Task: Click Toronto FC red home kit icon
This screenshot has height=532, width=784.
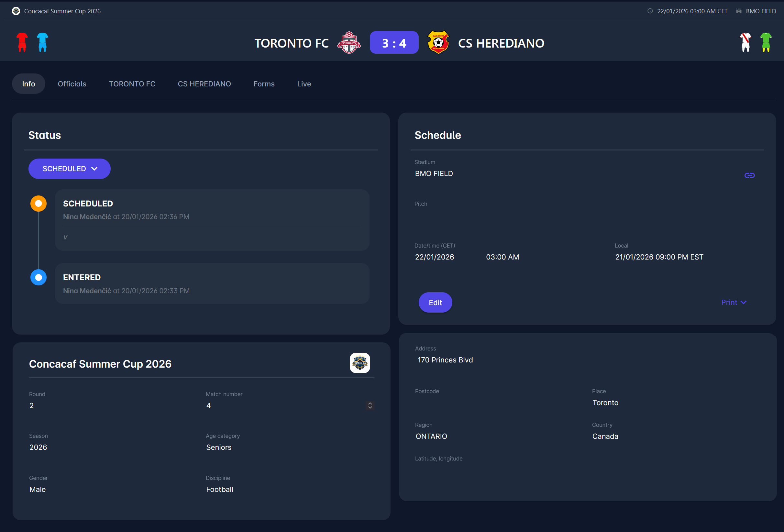Action: pyautogui.click(x=22, y=42)
